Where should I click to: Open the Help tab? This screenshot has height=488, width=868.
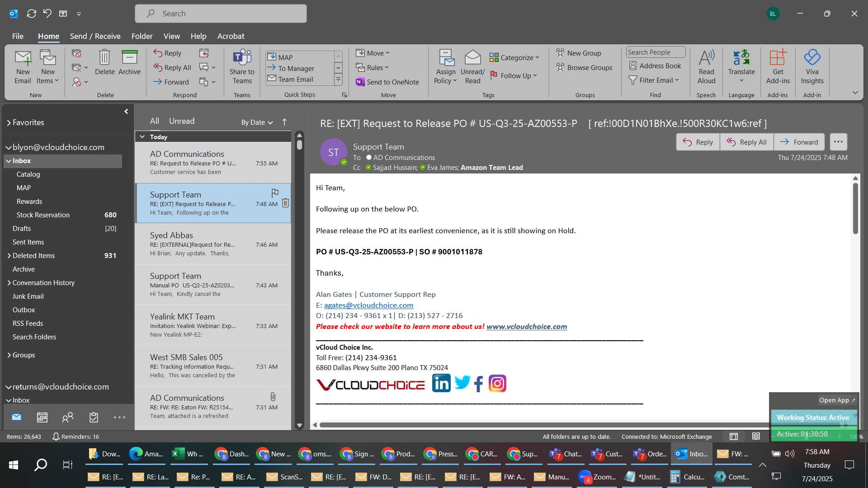click(x=198, y=36)
